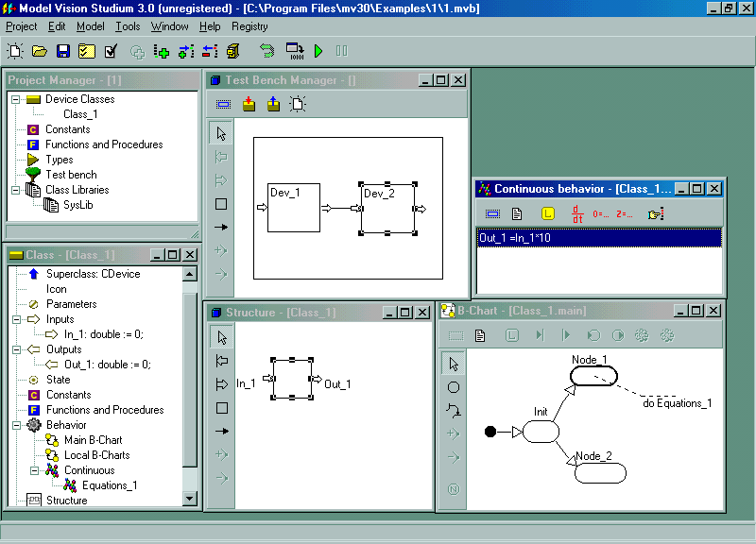
Task: Select the input port tool in Structure window
Action: click(x=222, y=361)
